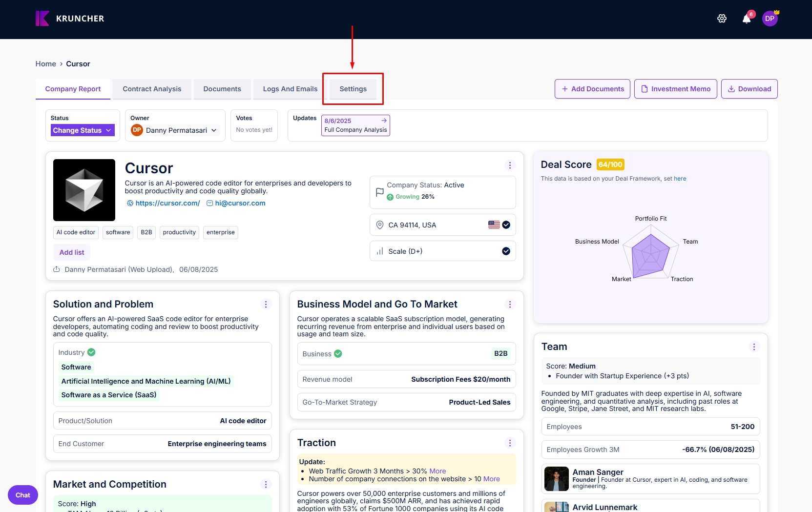This screenshot has height=512, width=812.
Task: Open Cursor card three-dot menu
Action: pyautogui.click(x=510, y=165)
